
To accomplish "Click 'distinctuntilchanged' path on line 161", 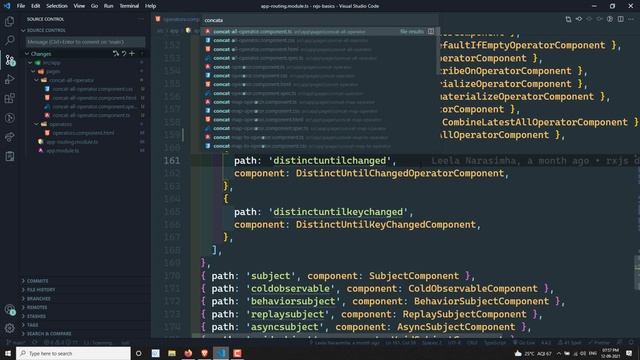I will pos(329,160).
